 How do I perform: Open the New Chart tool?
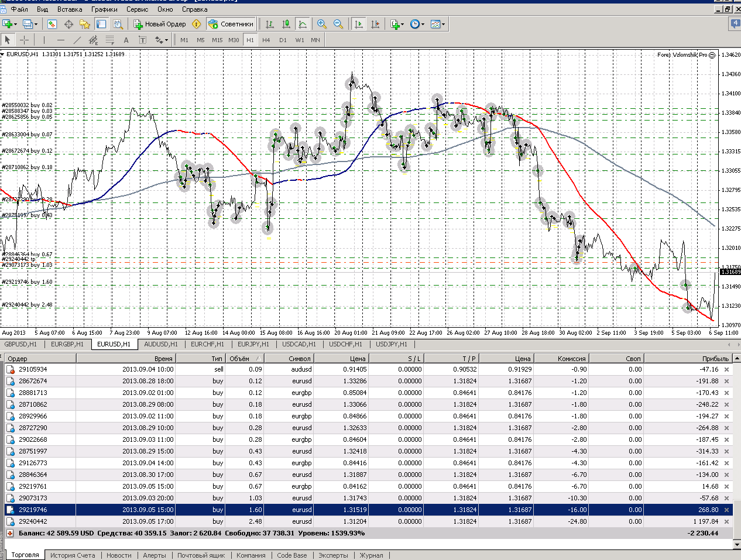coord(8,24)
